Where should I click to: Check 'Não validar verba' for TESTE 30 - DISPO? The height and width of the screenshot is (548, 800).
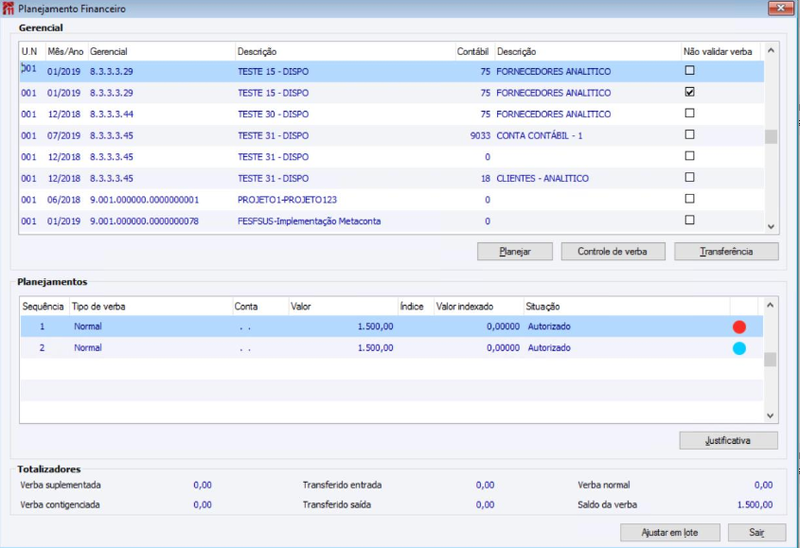coord(689,113)
